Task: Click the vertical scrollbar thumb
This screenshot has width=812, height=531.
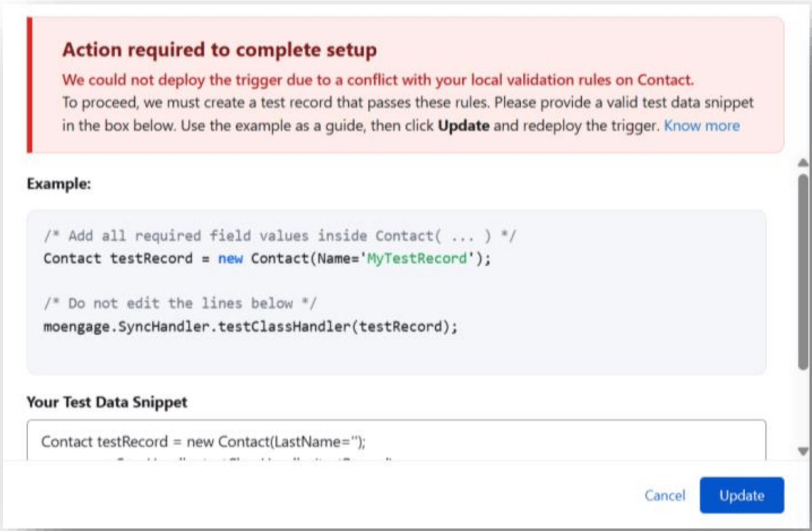Action: [803, 272]
